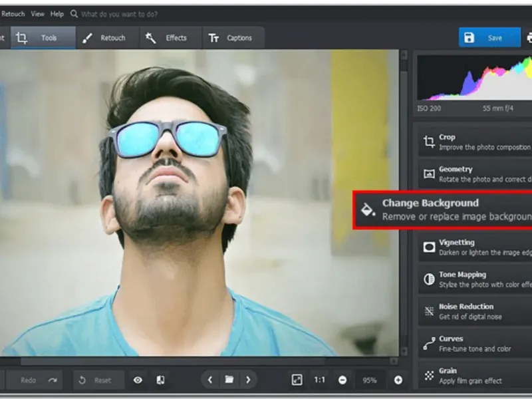
Task: Click the blue Save button
Action: (x=489, y=38)
